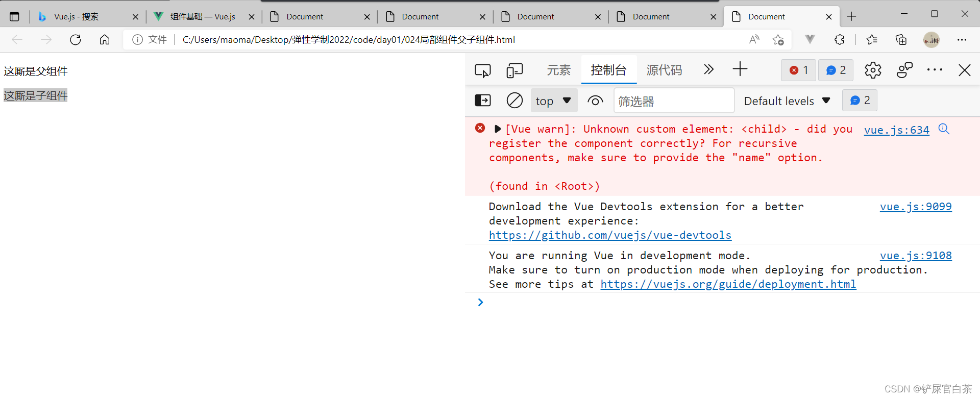Click the highlighted text 这厮是子组件
This screenshot has width=980, height=399.
(x=36, y=96)
